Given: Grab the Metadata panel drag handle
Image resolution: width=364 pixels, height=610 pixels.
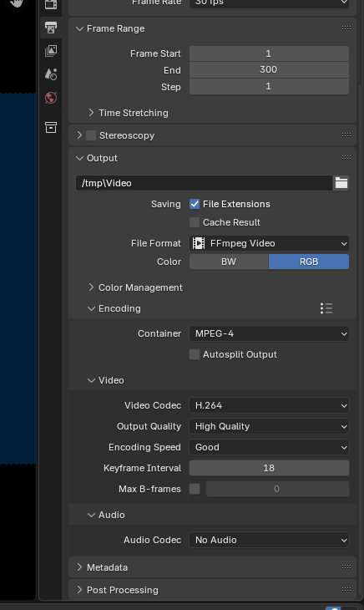Looking at the screenshot, I should coord(346,567).
